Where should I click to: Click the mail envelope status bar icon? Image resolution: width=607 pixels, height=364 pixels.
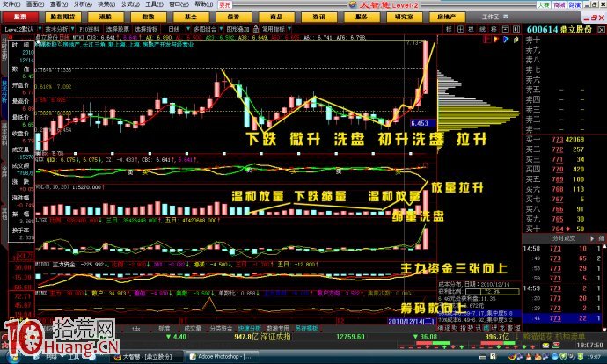coord(545,346)
